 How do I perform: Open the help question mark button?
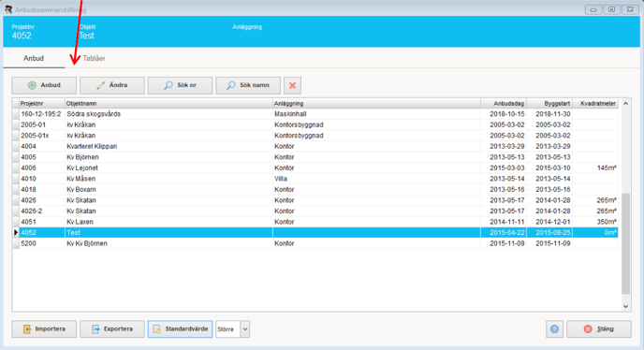tap(554, 329)
